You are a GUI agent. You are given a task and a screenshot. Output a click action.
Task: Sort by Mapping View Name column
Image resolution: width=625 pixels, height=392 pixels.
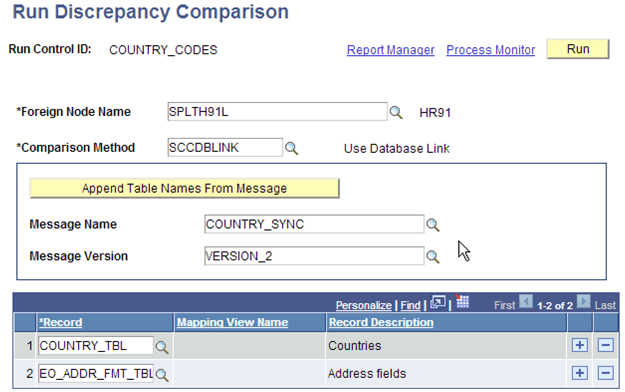[x=232, y=322]
